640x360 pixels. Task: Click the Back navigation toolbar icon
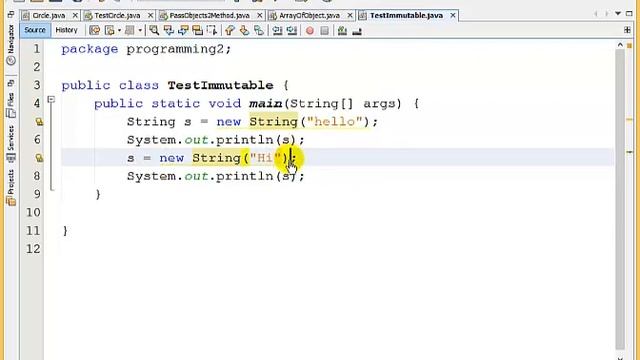(109, 31)
